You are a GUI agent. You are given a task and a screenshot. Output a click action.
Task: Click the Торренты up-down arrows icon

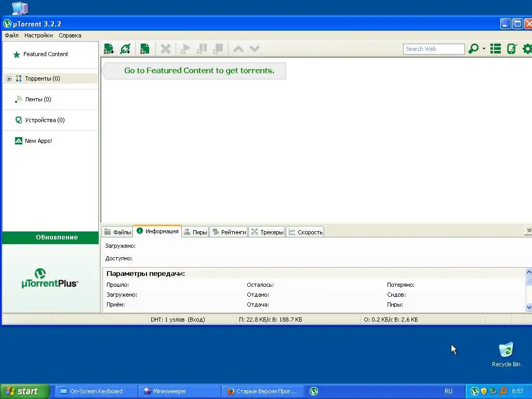19,79
